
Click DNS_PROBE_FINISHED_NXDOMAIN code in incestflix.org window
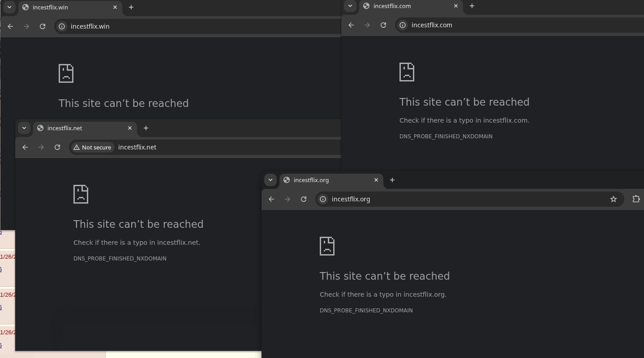[x=366, y=311]
